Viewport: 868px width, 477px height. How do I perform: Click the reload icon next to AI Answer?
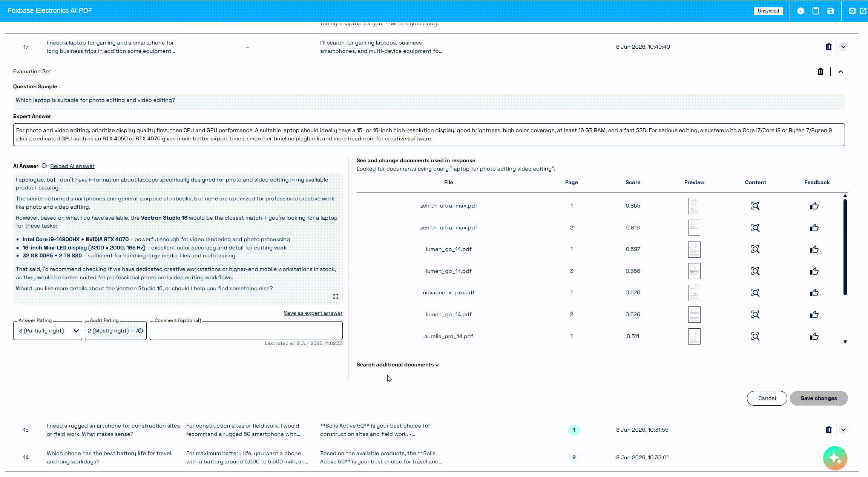(x=44, y=166)
